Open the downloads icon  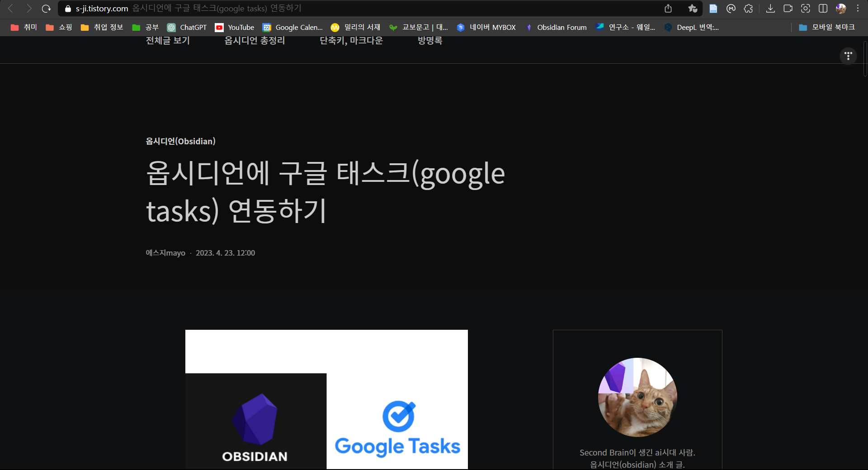click(771, 8)
